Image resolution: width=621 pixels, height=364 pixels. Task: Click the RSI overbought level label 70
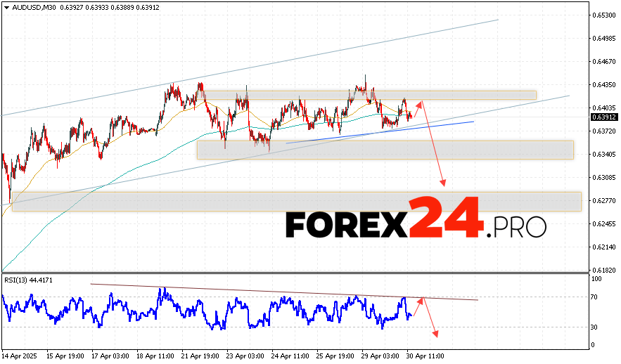595,297
